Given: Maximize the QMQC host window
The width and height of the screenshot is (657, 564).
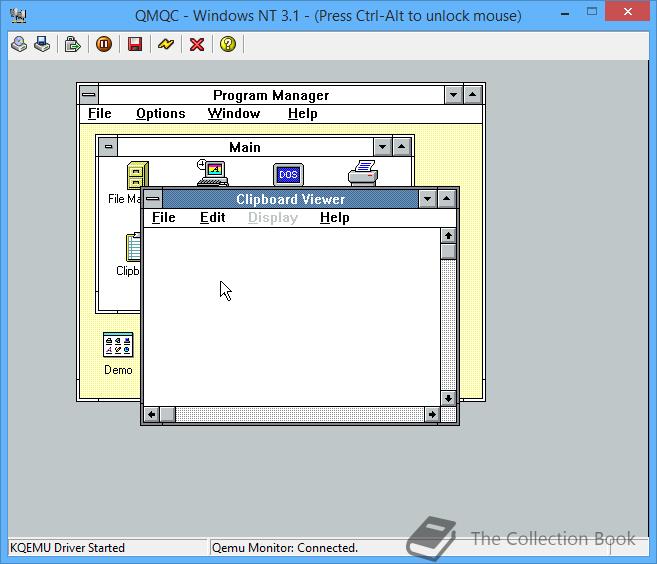Looking at the screenshot, I should coord(592,12).
